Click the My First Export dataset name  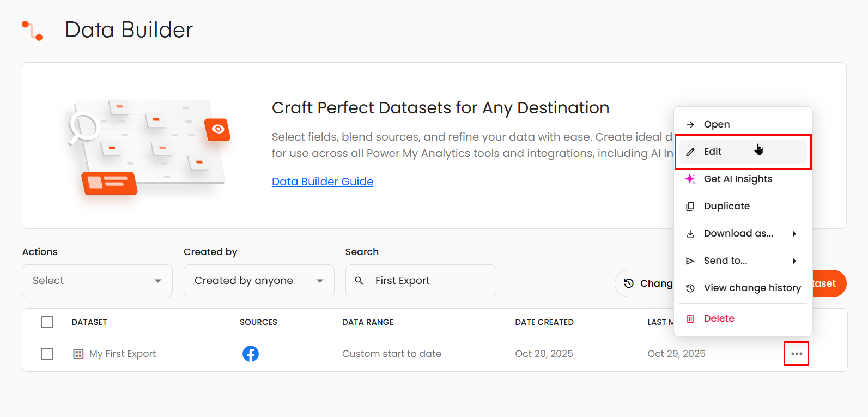(123, 354)
